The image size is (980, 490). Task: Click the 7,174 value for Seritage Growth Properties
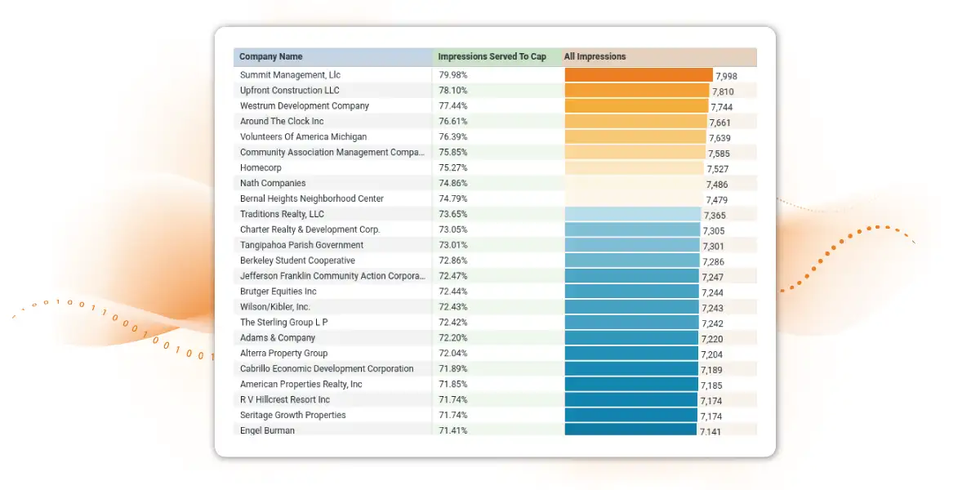(710, 416)
